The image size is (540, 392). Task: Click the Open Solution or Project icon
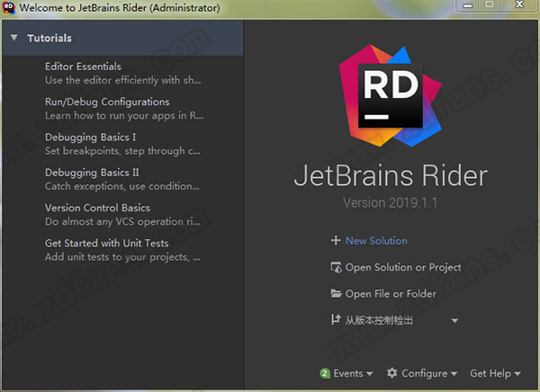coord(336,267)
